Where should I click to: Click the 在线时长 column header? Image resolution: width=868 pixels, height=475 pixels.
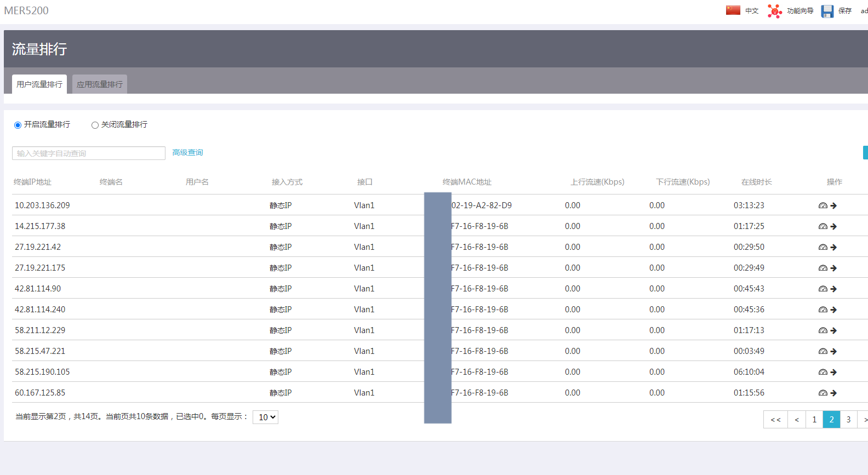point(757,182)
